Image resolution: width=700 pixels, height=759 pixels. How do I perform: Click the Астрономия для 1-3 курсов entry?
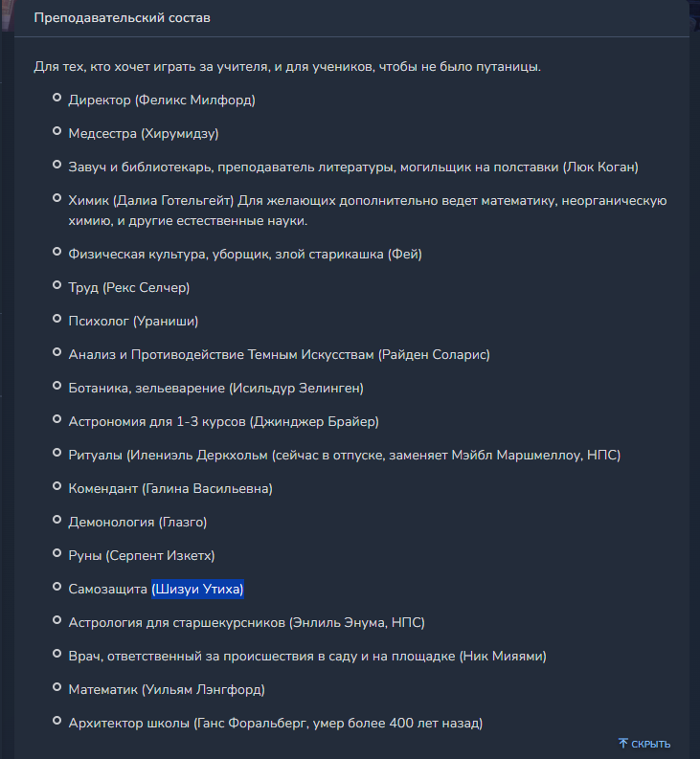pos(224,421)
